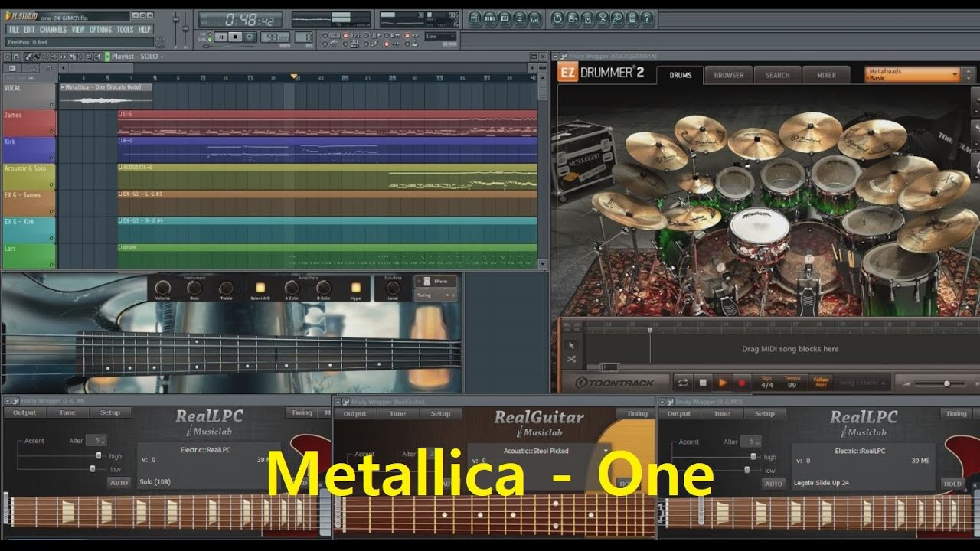Open the TOOLS menu
980x551 pixels.
[125, 30]
